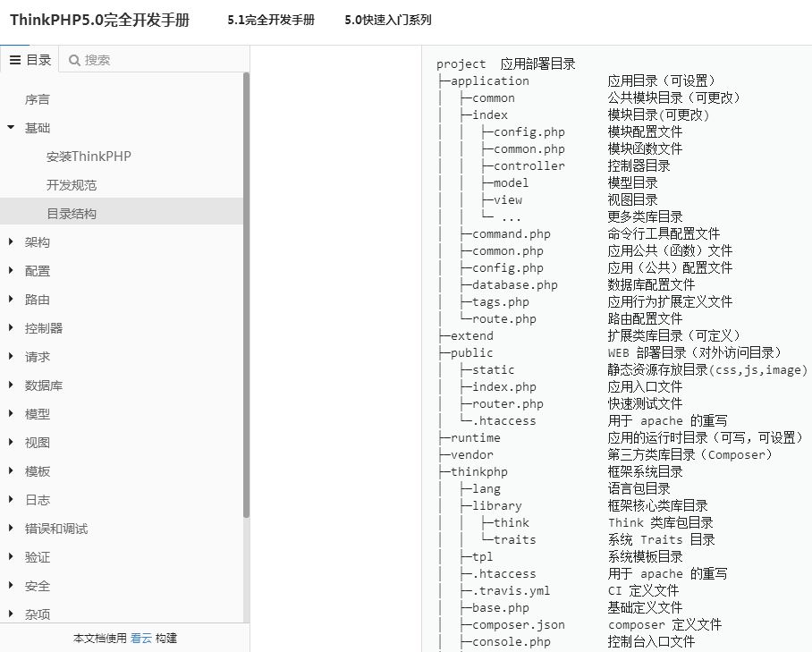
Task: Open the 控制器 menu entry text
Action: [x=44, y=328]
